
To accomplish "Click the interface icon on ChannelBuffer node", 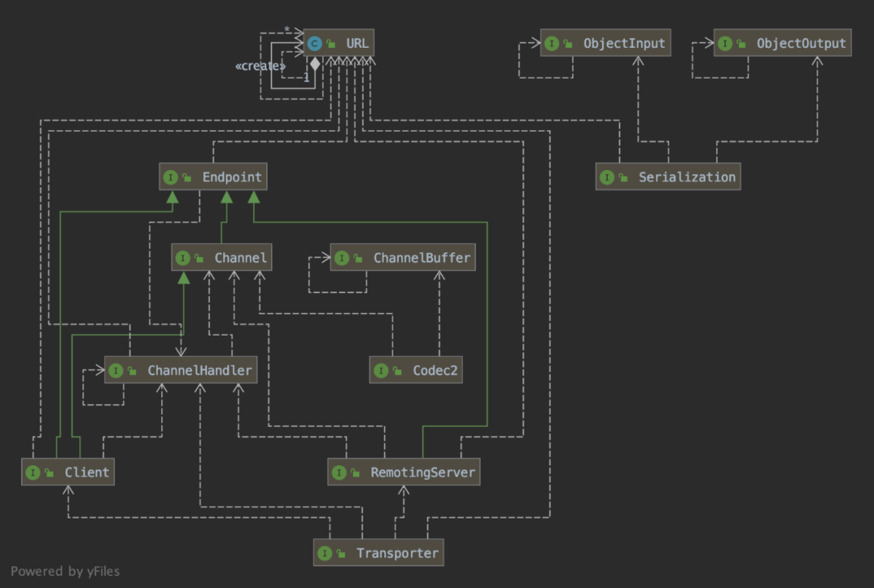I will pos(342,258).
